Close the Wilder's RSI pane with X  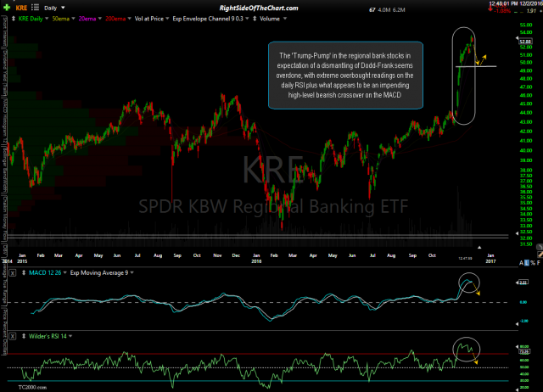coord(13,336)
